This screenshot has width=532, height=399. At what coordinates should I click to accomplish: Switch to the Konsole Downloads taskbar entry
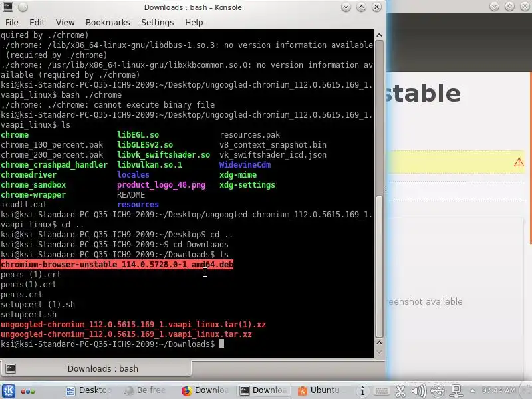pyautogui.click(x=263, y=390)
